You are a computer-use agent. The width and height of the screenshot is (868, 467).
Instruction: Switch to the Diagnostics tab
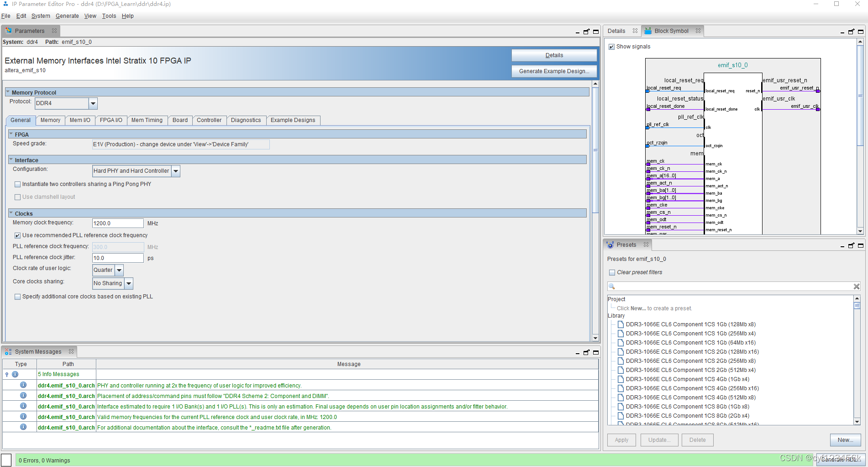click(246, 120)
